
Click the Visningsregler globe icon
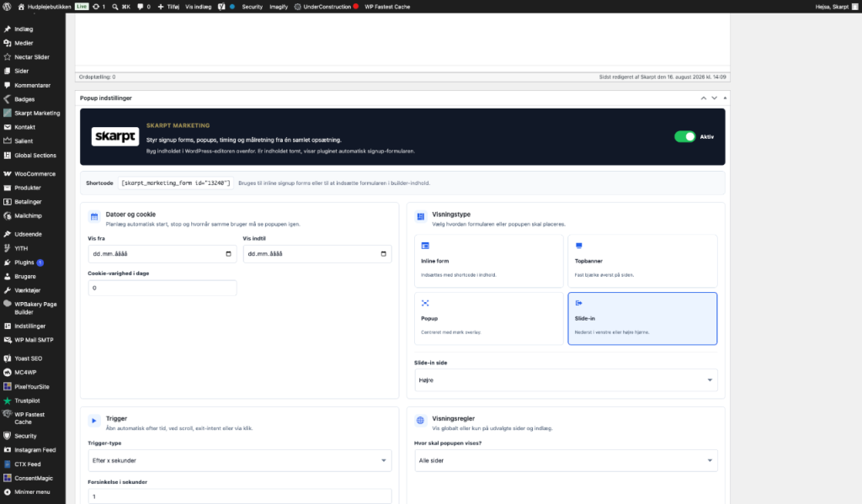(421, 421)
